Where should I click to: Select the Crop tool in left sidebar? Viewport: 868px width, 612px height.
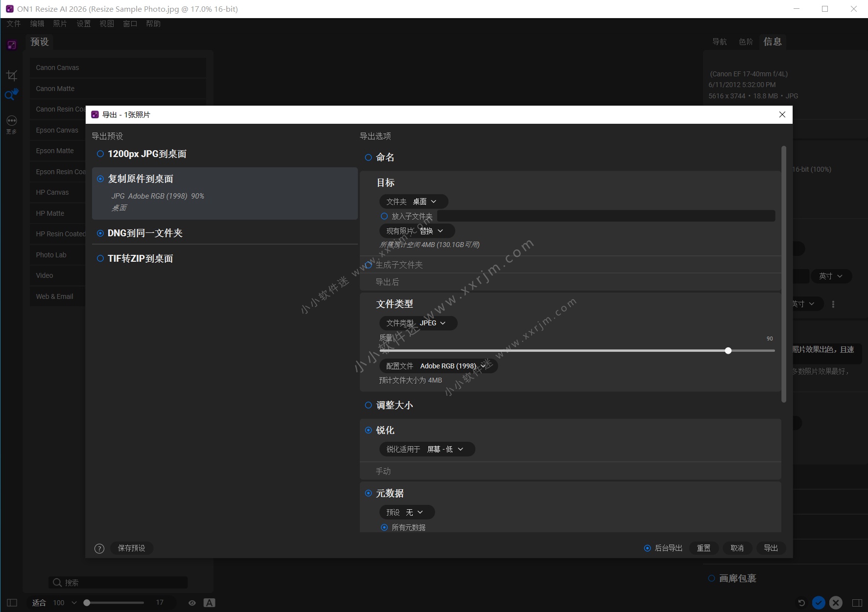pyautogui.click(x=12, y=75)
